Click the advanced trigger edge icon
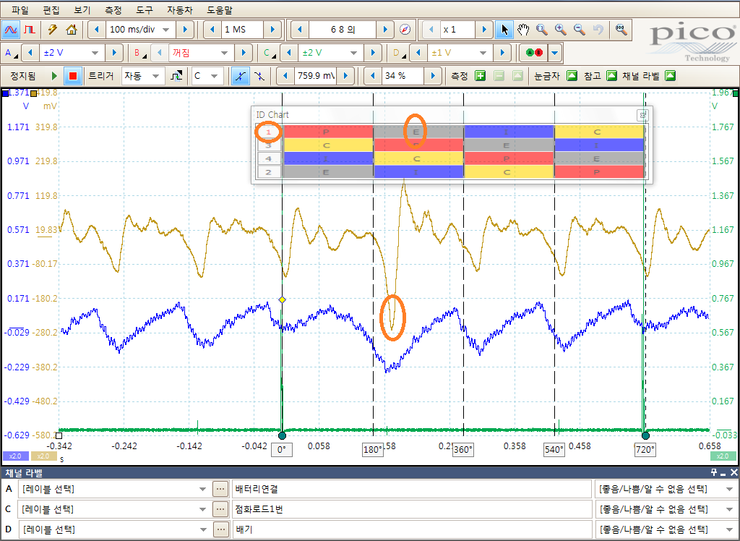The image size is (740, 541). pyautogui.click(x=176, y=76)
